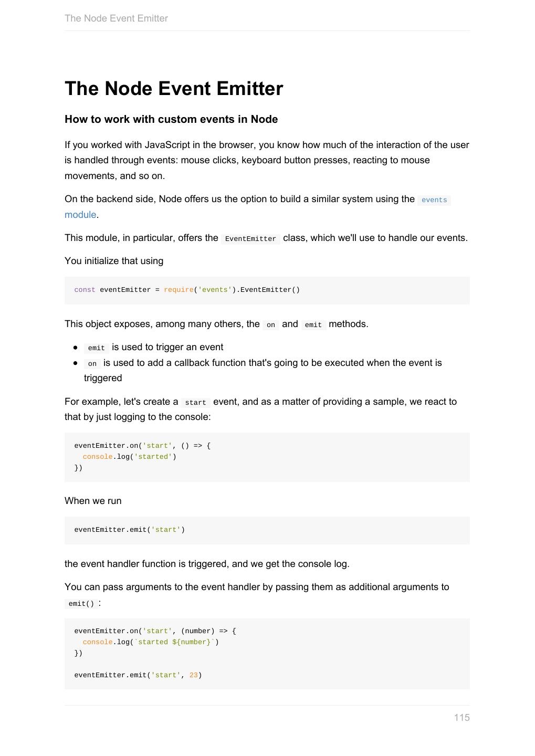Click the "EventEmitter" inline code word

[x=250, y=239]
